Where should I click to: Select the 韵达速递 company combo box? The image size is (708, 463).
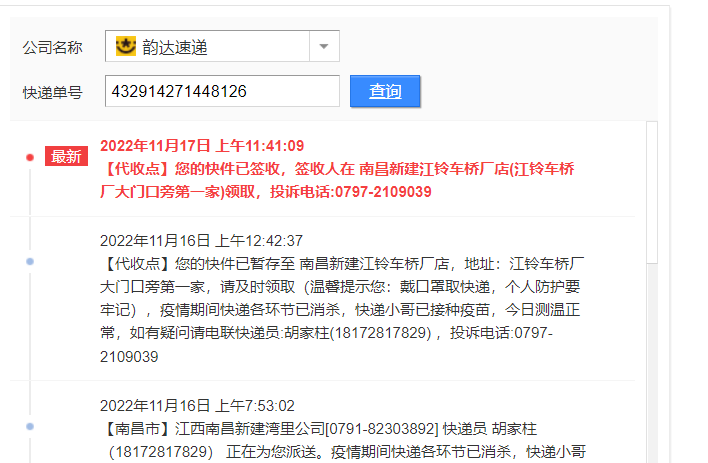[x=222, y=46]
